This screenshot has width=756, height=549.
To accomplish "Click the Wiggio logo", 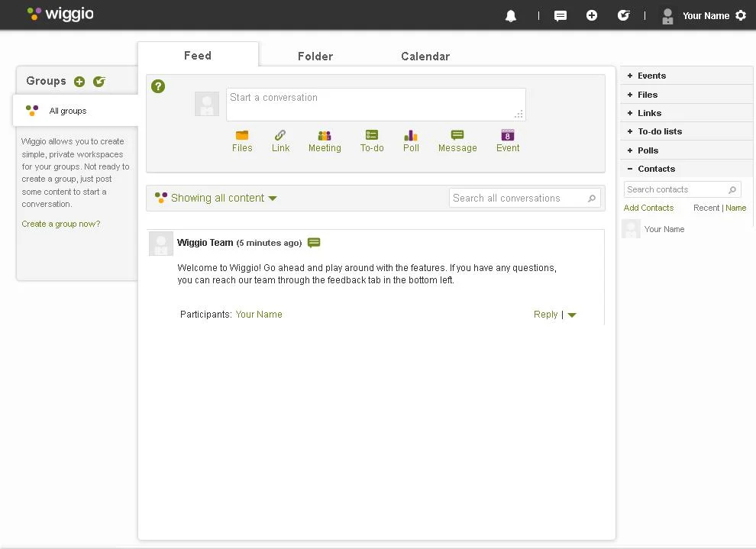I will pyautogui.click(x=60, y=14).
